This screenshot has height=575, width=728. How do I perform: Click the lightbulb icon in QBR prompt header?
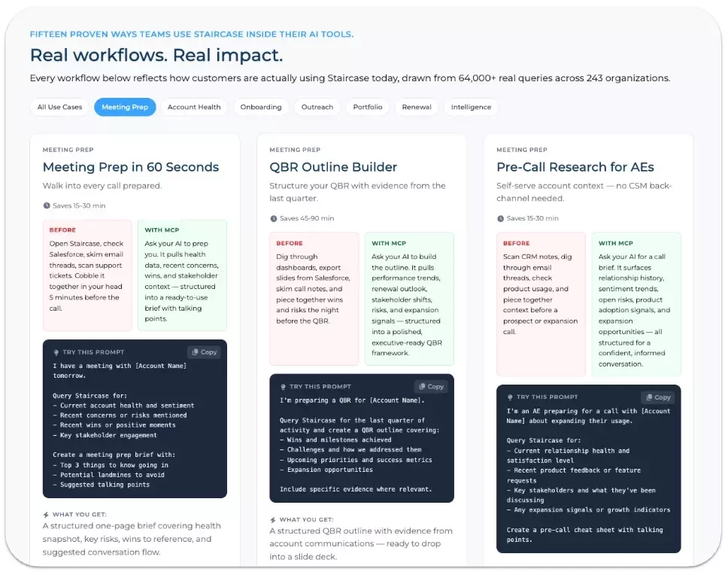(x=284, y=387)
